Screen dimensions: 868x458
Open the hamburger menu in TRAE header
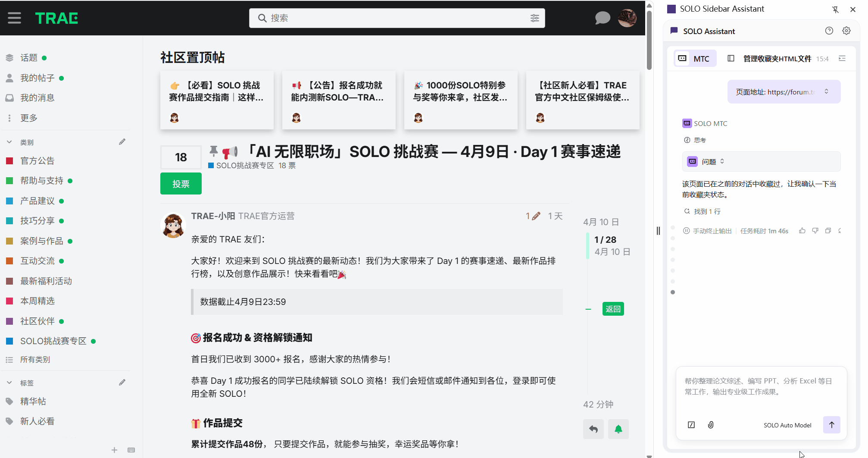[x=14, y=18]
